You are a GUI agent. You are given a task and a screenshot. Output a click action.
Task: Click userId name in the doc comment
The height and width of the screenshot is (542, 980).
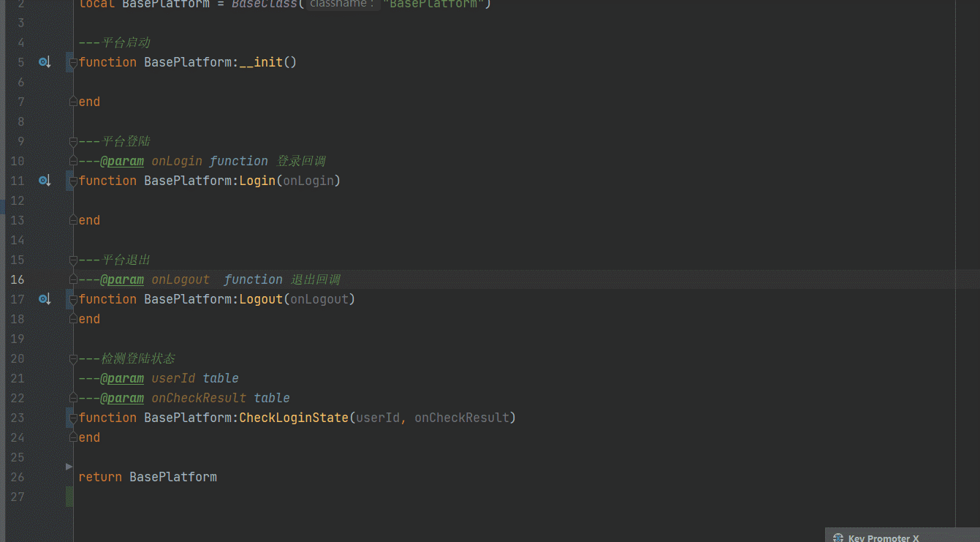173,378
